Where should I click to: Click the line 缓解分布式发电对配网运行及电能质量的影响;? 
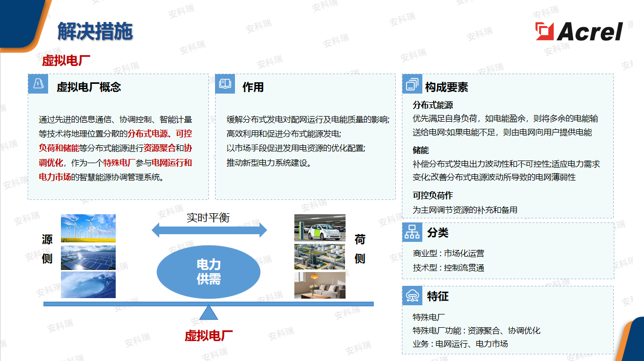click(x=308, y=119)
